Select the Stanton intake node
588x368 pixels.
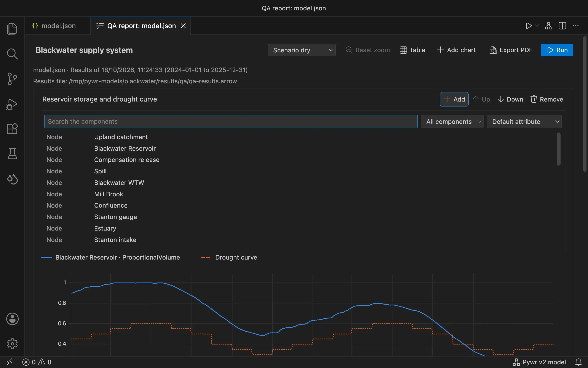300,240
